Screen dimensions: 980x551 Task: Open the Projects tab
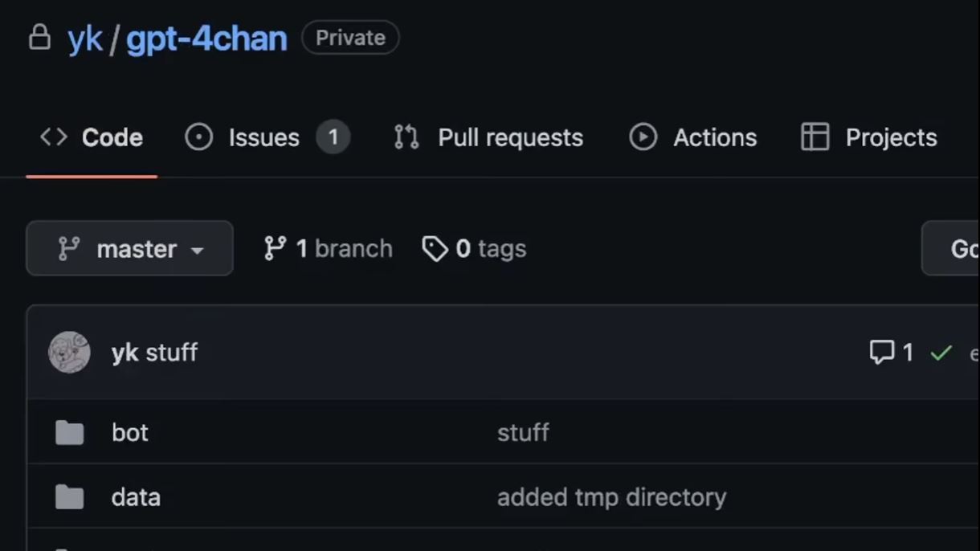[869, 137]
